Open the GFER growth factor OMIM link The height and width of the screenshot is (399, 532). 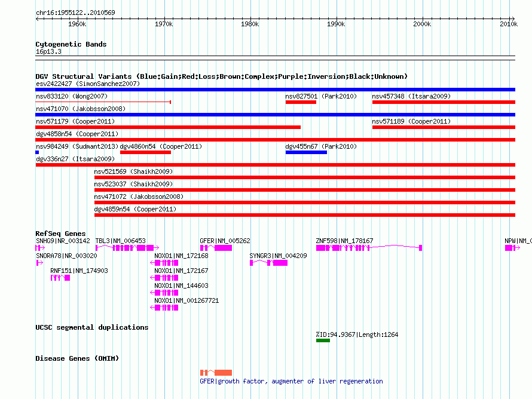coord(291,381)
